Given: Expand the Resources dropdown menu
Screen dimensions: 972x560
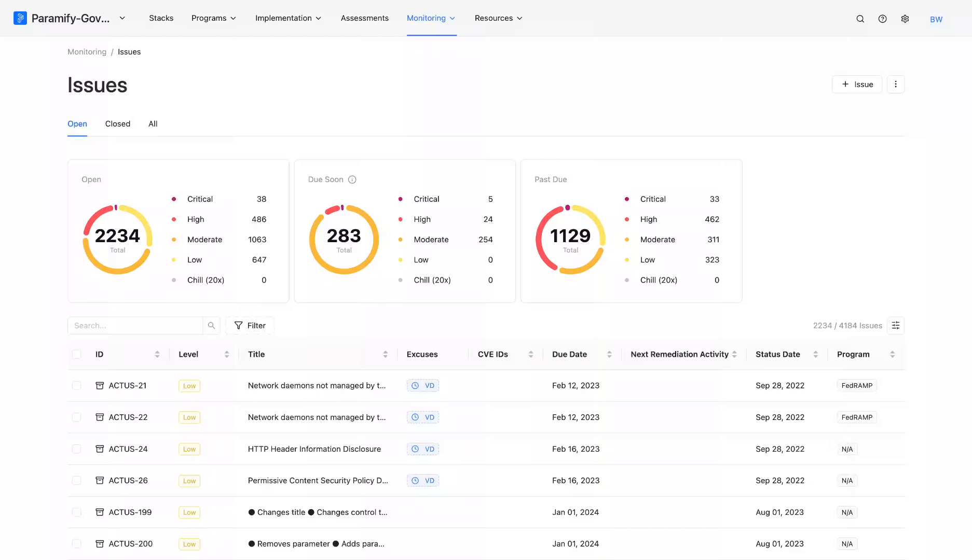Looking at the screenshot, I should (x=498, y=18).
